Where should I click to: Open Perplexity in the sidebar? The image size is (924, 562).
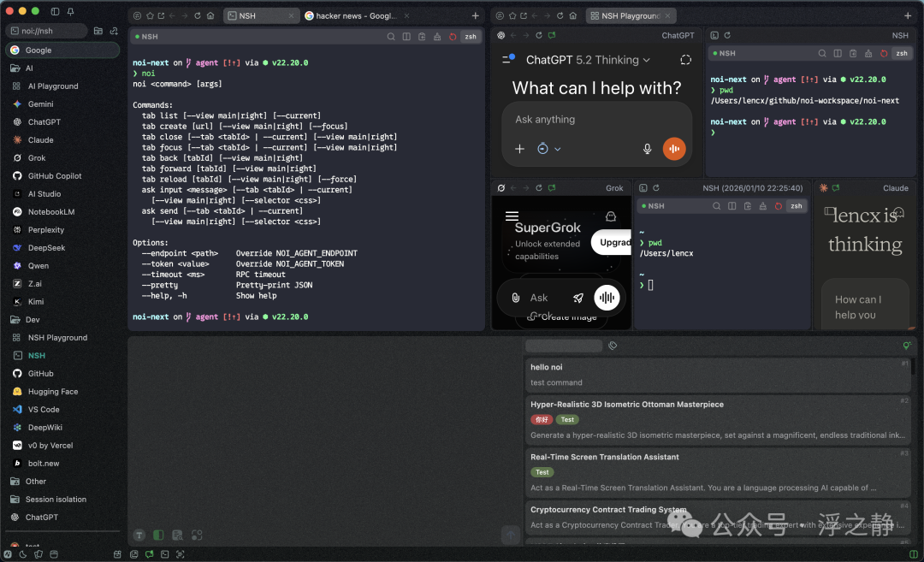click(x=45, y=229)
